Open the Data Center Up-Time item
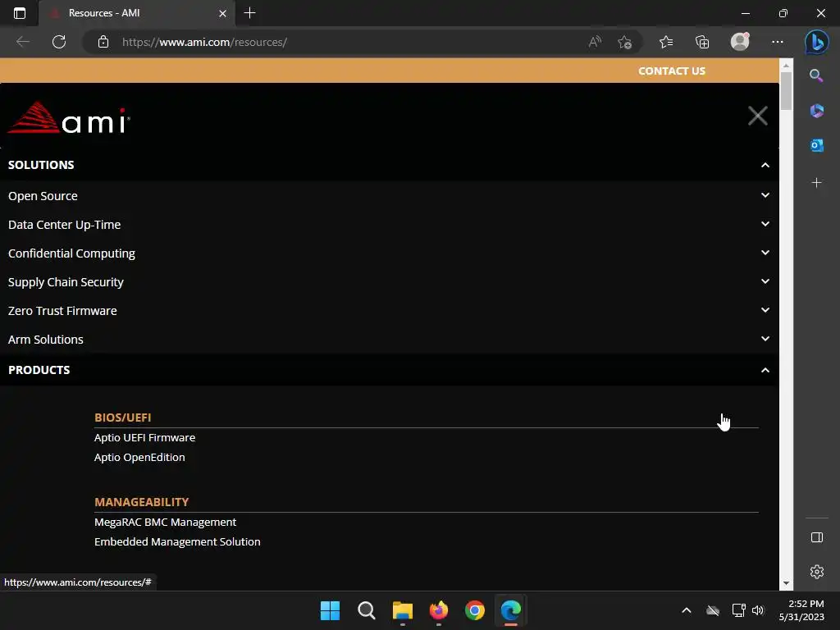 64,225
